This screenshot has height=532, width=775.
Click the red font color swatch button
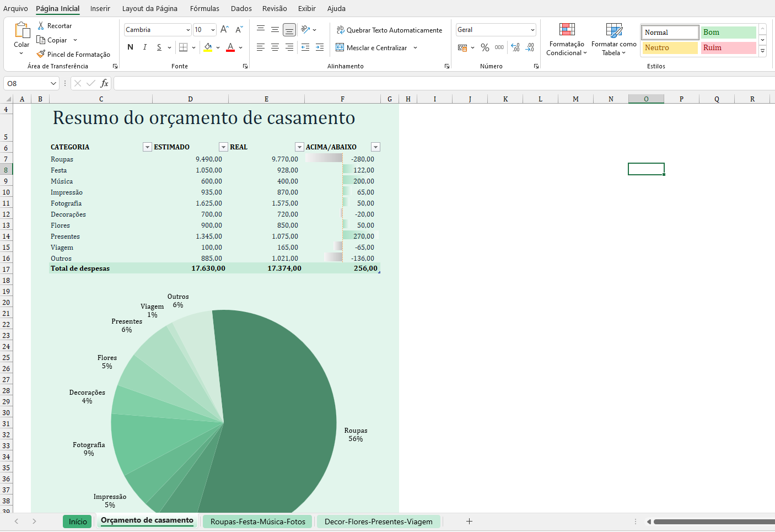(x=230, y=48)
